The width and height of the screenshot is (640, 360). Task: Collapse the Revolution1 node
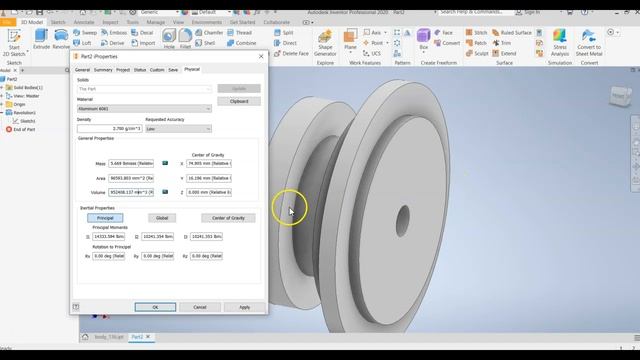coord(2,113)
